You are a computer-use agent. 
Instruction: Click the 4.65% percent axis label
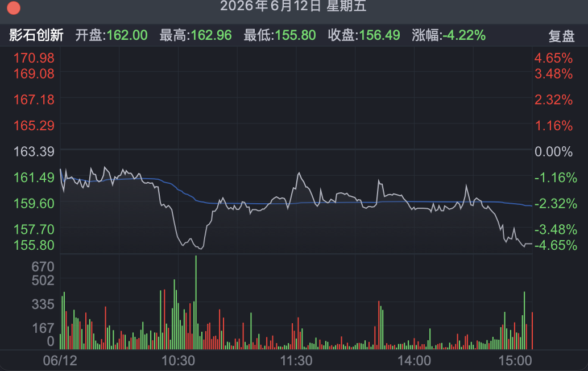coord(553,58)
